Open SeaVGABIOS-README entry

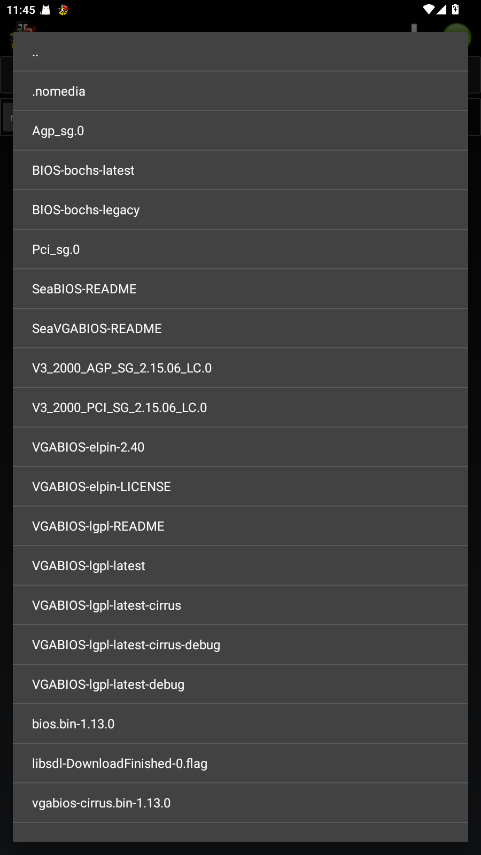pos(240,328)
